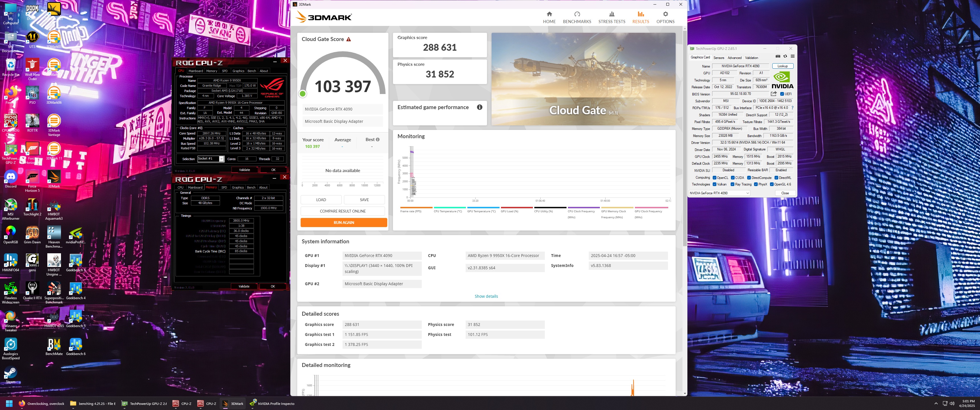Open the Windows Start button
Image resolution: width=980 pixels, height=410 pixels.
click(x=9, y=403)
